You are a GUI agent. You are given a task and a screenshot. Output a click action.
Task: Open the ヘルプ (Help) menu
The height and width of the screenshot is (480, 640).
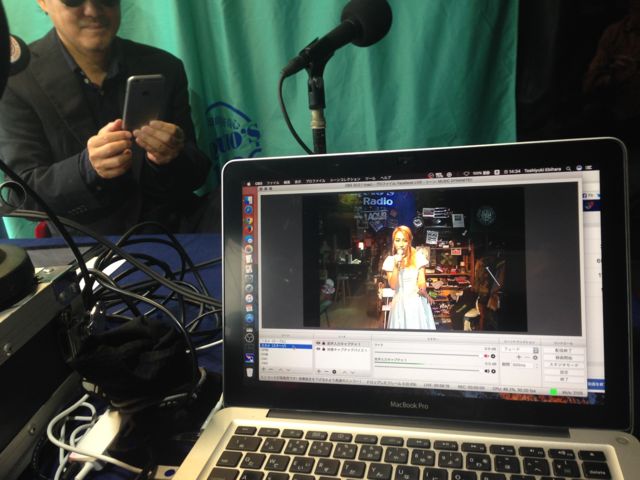pos(386,178)
